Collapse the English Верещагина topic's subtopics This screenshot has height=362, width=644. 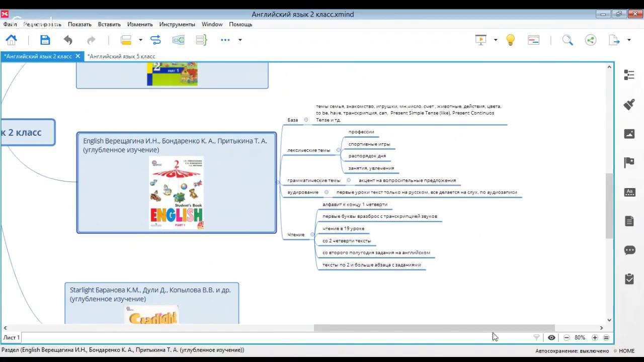point(278,183)
